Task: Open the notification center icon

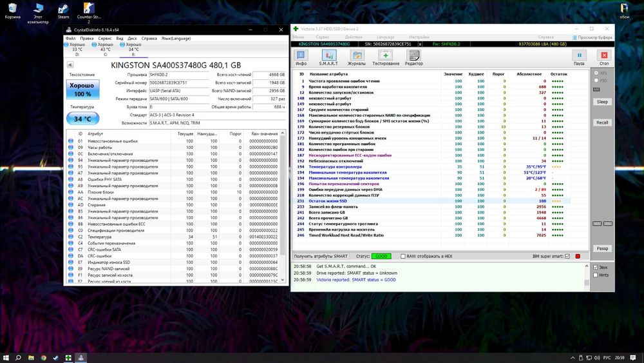Action: tap(633, 358)
